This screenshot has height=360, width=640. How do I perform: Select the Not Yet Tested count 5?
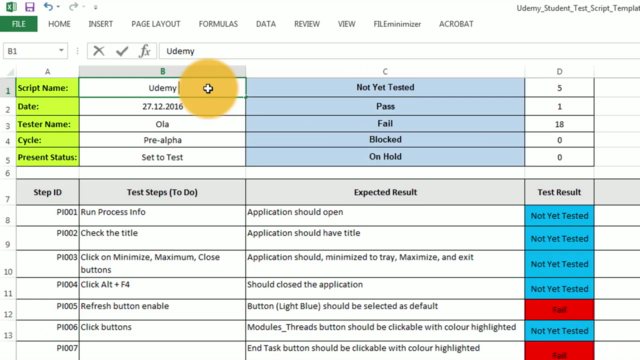coord(559,88)
